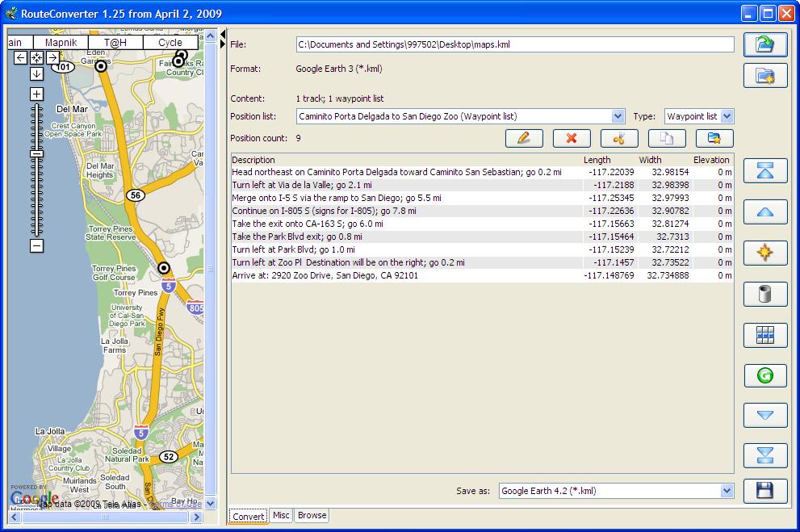800x532 pixels.
Task: Click the red X delete position list button
Action: tap(572, 138)
